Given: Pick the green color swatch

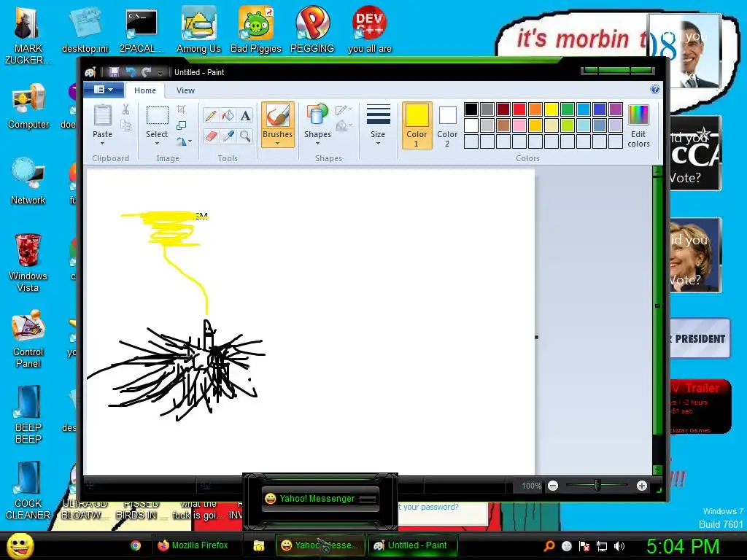Looking at the screenshot, I should pos(568,109).
